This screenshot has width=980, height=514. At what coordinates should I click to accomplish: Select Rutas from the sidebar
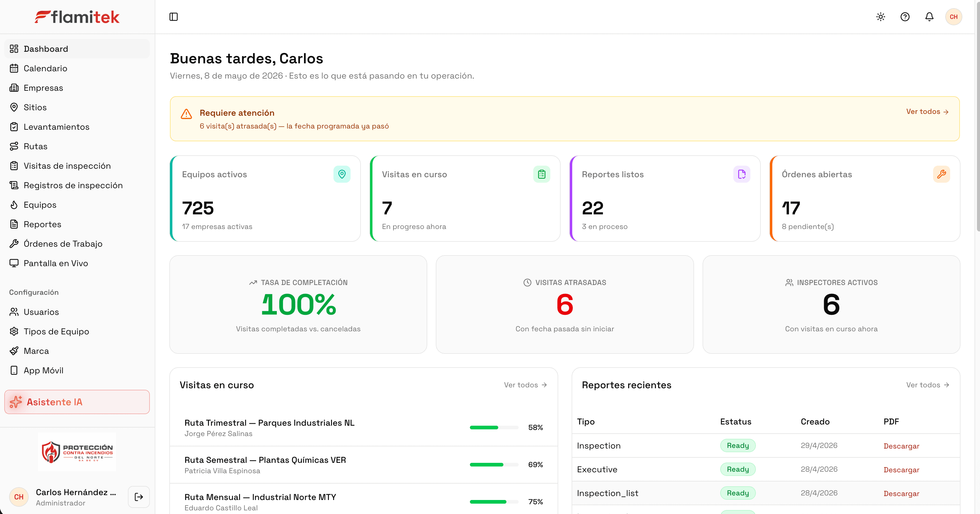77,146
